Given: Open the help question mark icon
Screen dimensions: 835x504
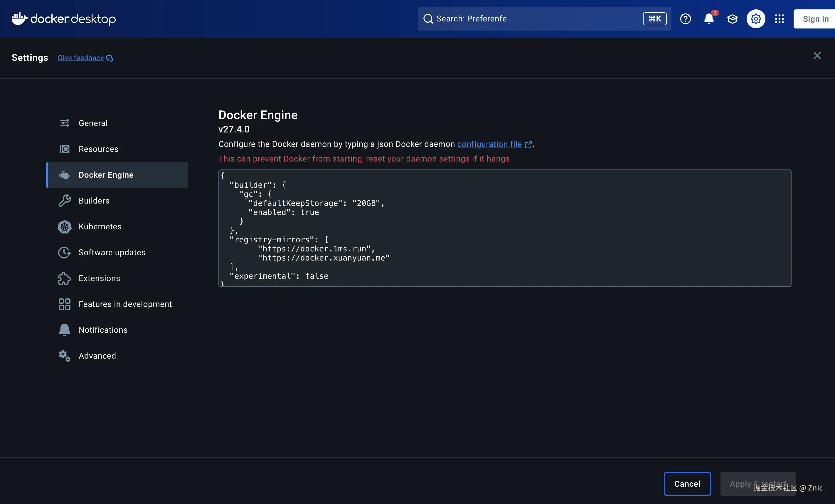Looking at the screenshot, I should coord(685,19).
